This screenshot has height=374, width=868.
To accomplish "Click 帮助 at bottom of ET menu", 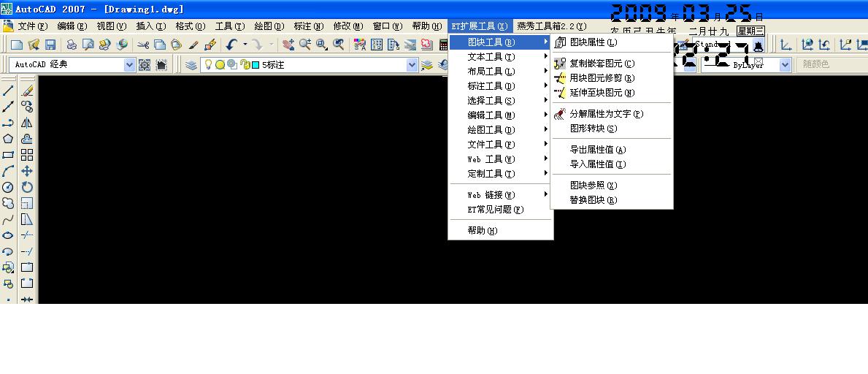I will 500,231.
